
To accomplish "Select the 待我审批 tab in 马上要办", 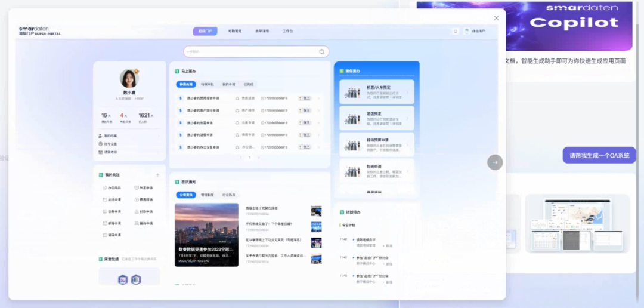I will (x=207, y=84).
